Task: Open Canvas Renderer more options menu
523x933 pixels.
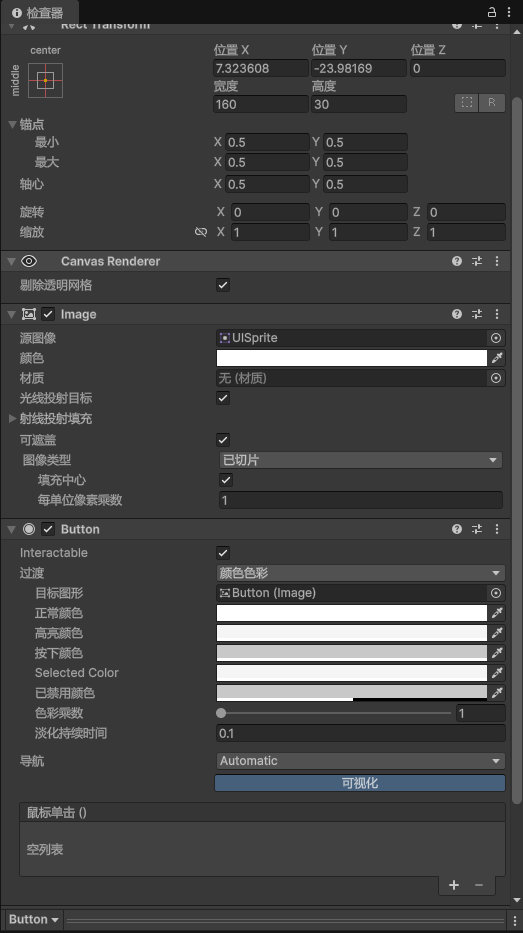Action: (497, 261)
